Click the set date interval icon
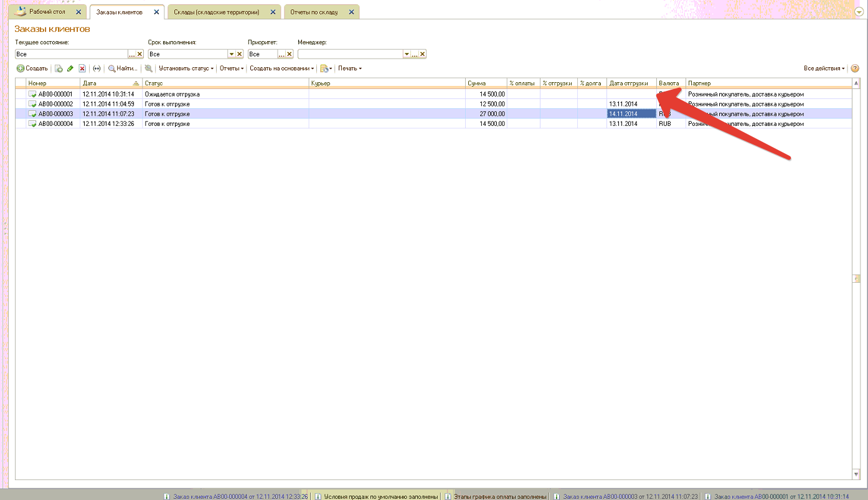Image resolution: width=868 pixels, height=500 pixels. (x=97, y=68)
